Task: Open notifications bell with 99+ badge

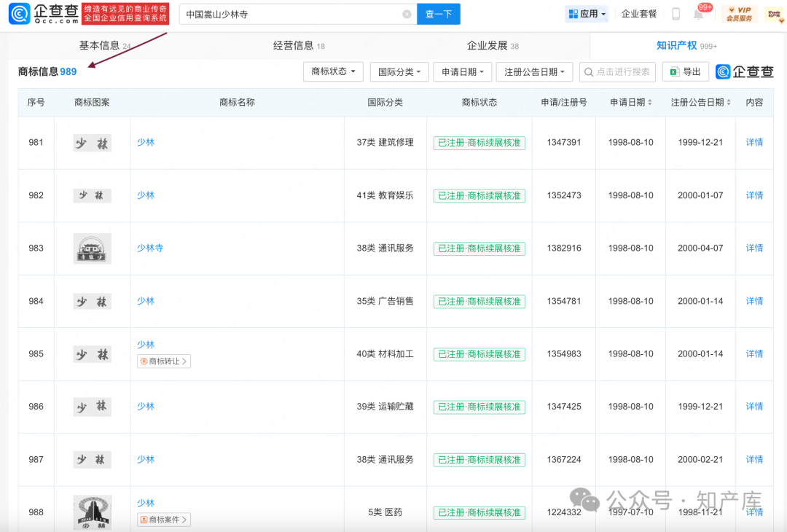Action: [x=698, y=14]
